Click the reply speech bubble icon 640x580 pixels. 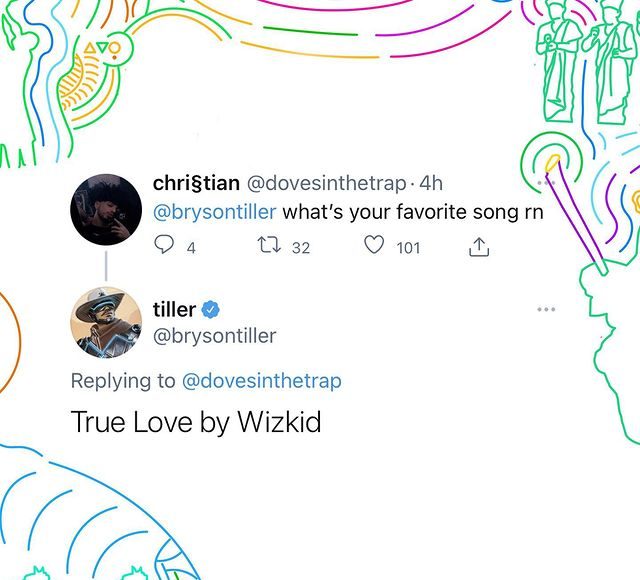tap(164, 245)
